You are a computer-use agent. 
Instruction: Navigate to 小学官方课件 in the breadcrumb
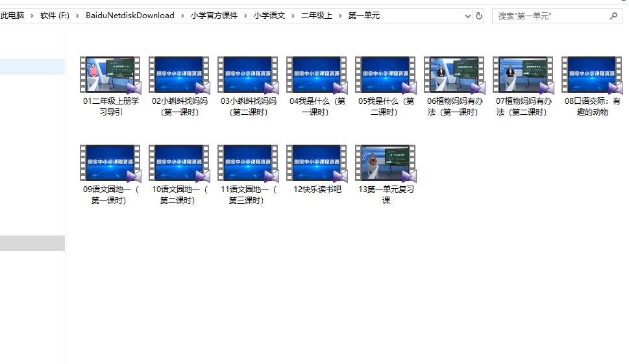point(214,16)
